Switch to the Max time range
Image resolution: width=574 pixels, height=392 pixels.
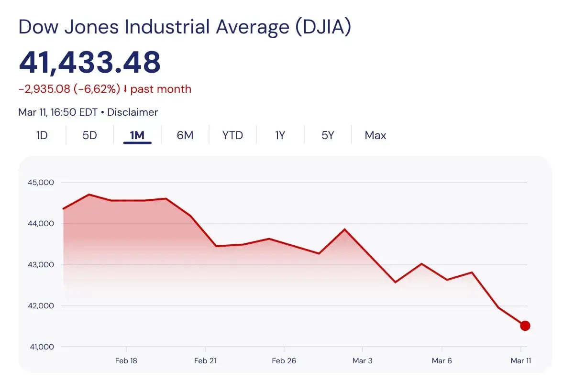(375, 135)
